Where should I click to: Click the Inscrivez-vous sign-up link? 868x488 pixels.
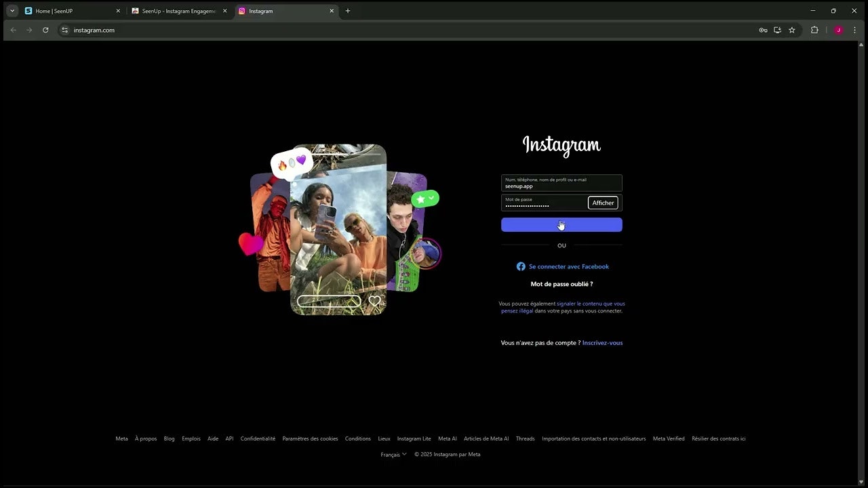tap(602, 343)
